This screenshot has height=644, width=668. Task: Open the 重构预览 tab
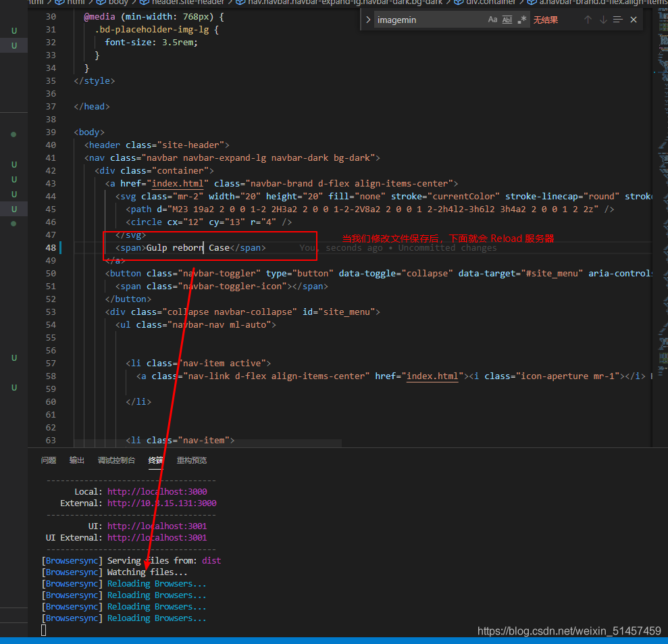click(192, 460)
